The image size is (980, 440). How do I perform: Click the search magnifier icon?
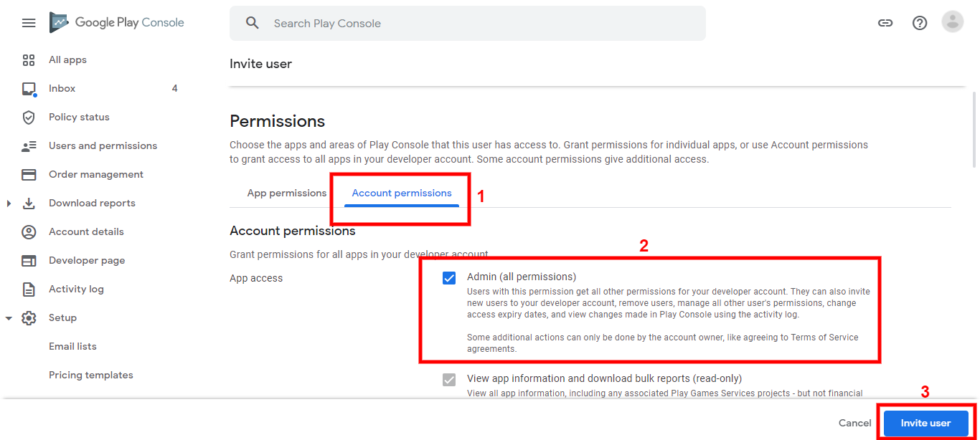coord(252,23)
